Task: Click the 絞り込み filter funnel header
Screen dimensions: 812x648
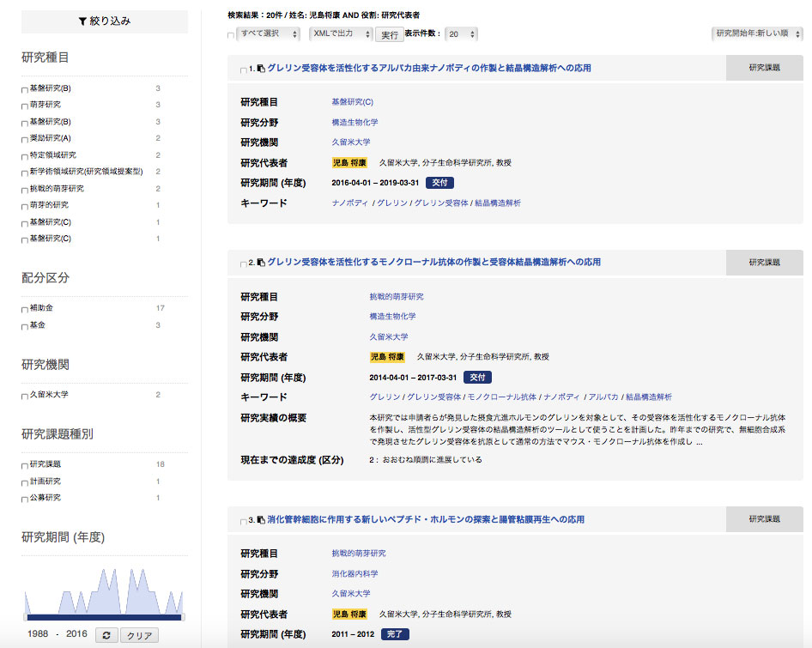Action: pos(104,21)
